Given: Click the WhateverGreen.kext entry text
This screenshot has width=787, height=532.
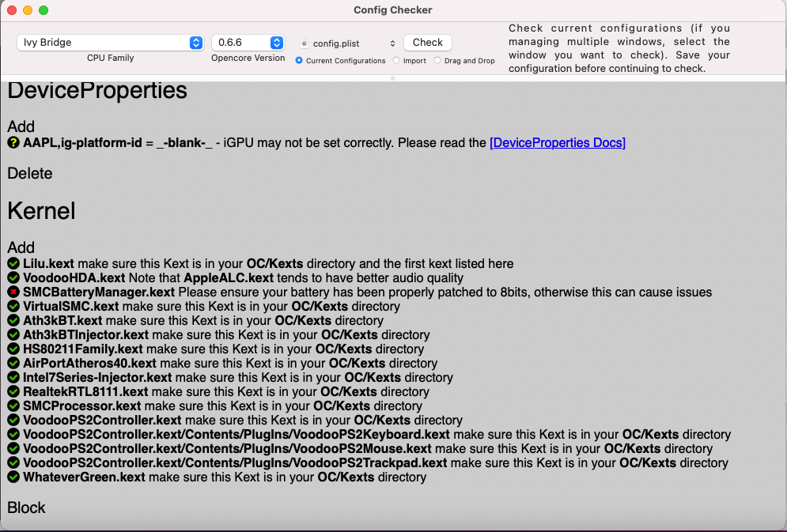Looking at the screenshot, I should 225,477.
